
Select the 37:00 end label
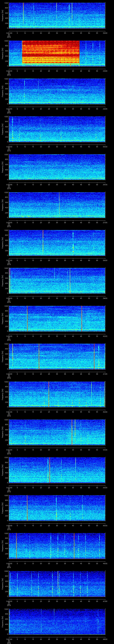pos(105,223)
